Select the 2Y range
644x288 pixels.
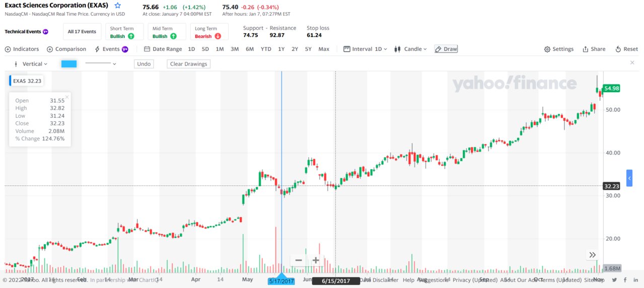295,49
